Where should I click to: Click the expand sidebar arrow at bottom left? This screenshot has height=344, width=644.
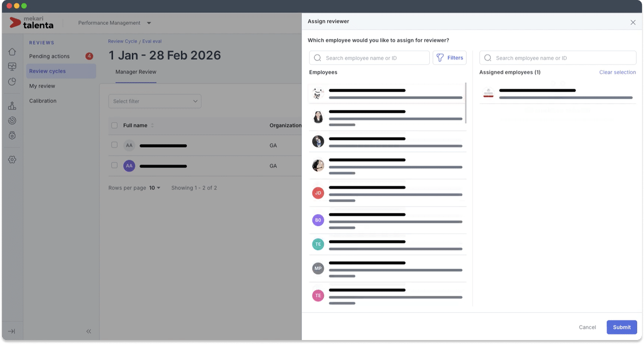click(x=12, y=331)
